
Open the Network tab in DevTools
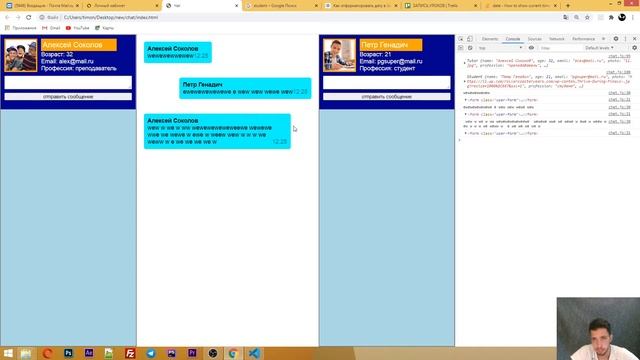(x=556, y=39)
